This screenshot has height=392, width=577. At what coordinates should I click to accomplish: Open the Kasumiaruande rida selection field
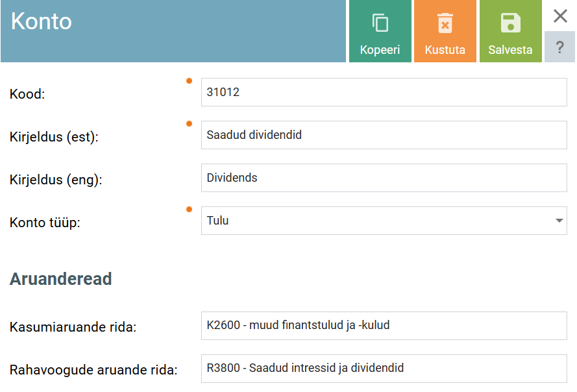pyautogui.click(x=384, y=325)
